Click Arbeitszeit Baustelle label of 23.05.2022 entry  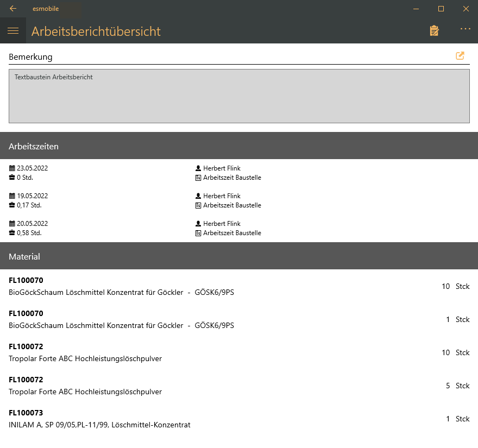232,178
